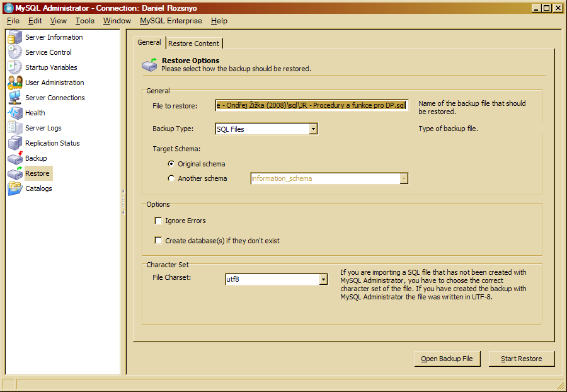
Task: Expand the target schema information_schema dropdown arrow
Action: (404, 178)
